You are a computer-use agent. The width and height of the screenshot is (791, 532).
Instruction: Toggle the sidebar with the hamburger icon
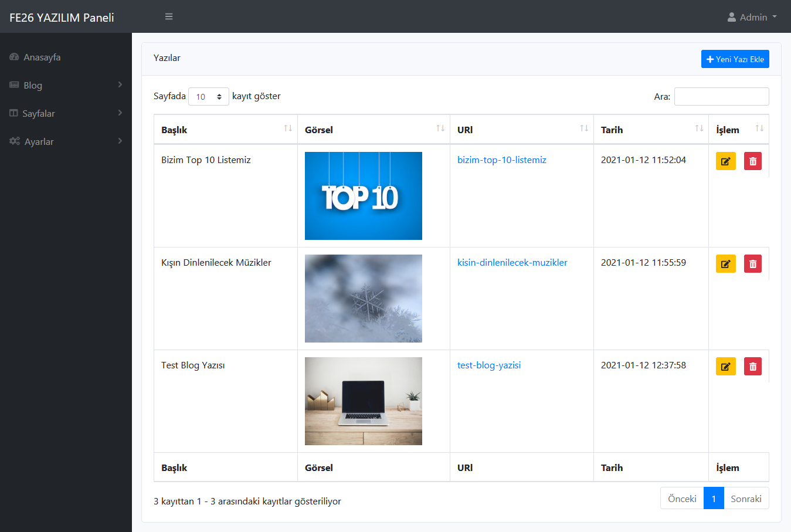click(169, 16)
